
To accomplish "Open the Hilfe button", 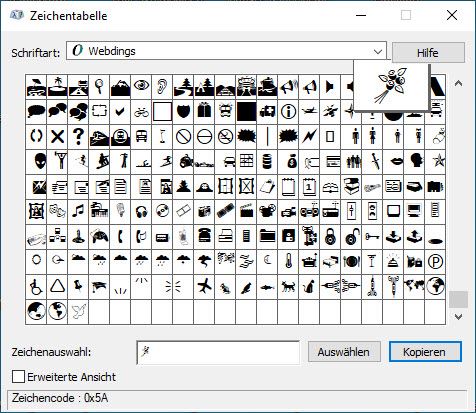I will pyautogui.click(x=428, y=52).
